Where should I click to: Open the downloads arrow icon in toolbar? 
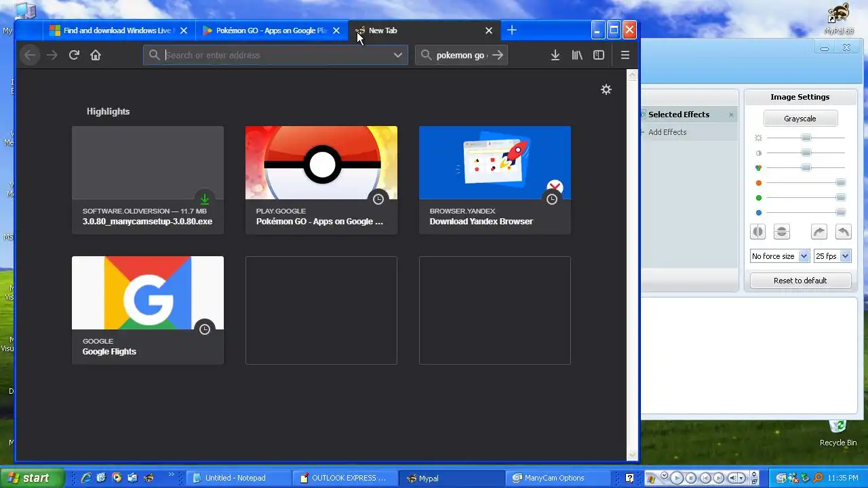tap(555, 55)
